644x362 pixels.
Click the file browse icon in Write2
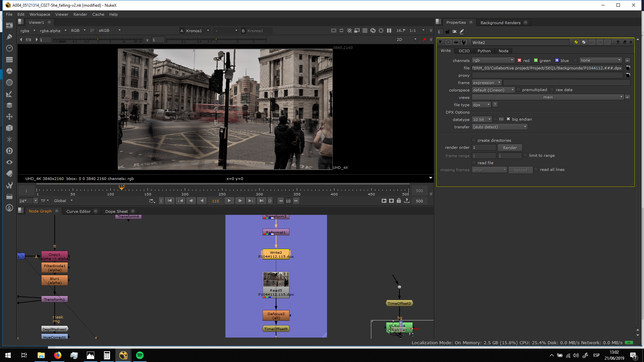(x=628, y=68)
